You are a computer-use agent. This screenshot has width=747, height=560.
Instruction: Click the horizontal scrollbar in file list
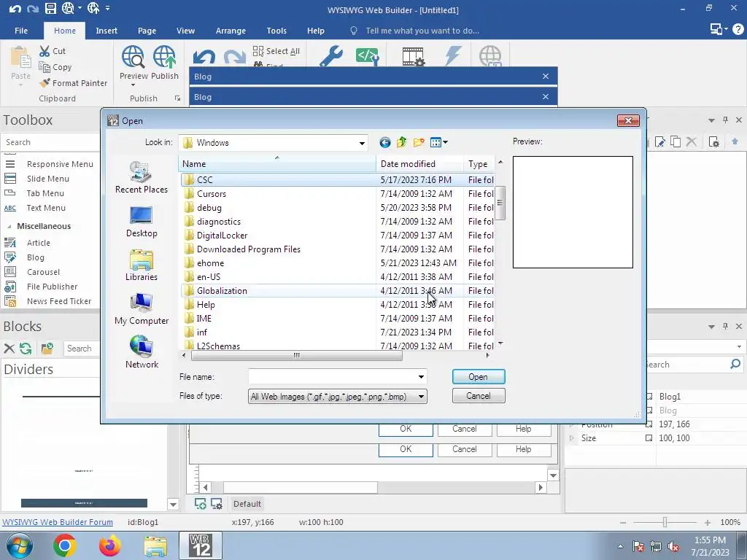click(x=297, y=355)
